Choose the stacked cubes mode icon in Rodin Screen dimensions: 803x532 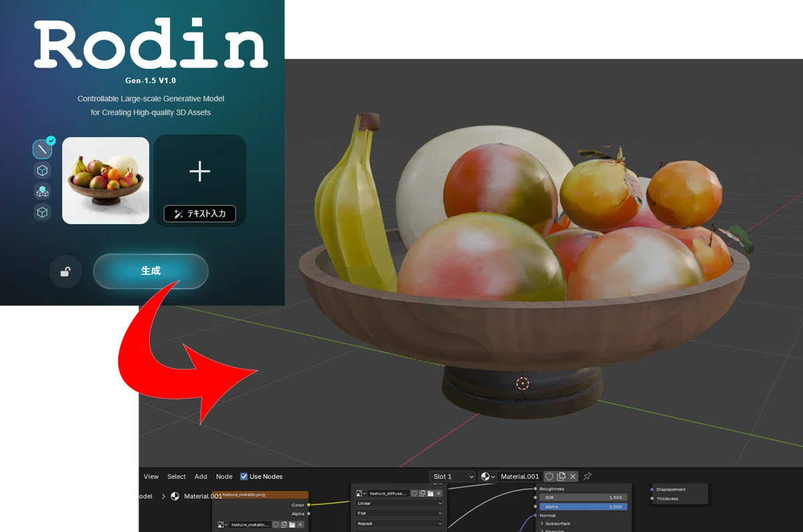pyautogui.click(x=42, y=191)
